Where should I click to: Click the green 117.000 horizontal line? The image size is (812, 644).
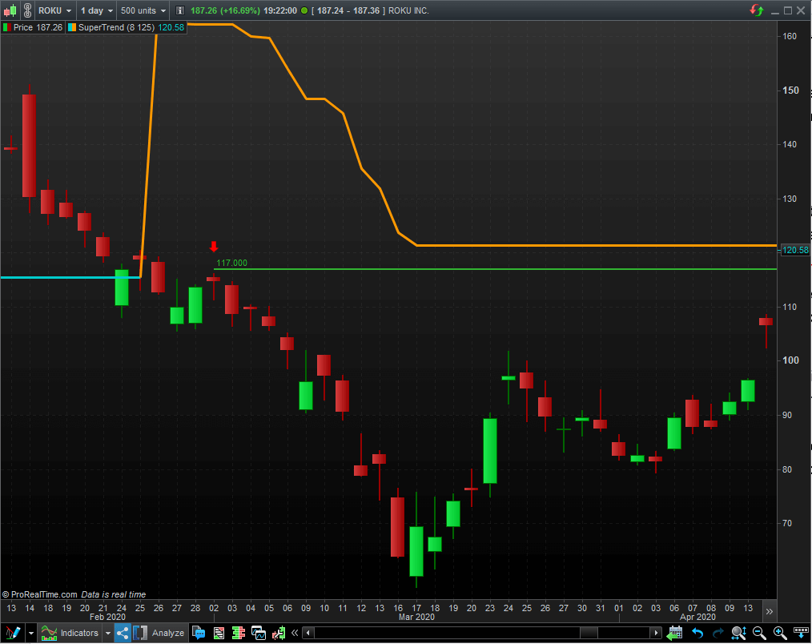point(495,269)
